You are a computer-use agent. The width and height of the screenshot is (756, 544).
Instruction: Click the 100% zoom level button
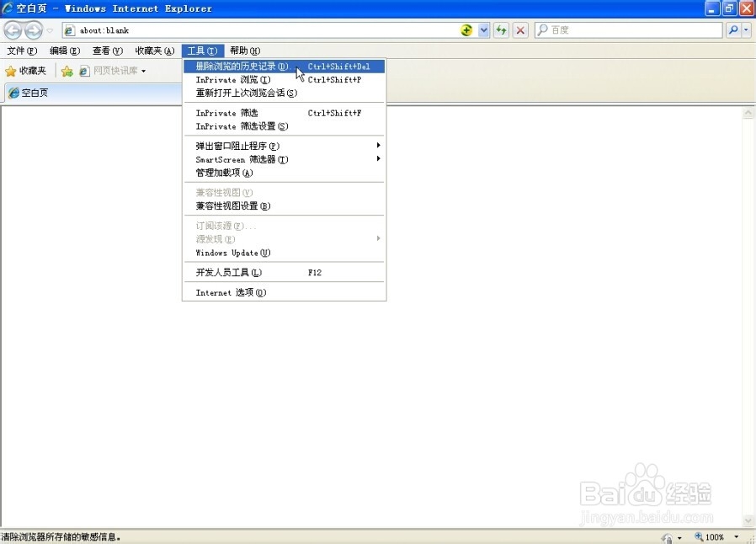pyautogui.click(x=710, y=536)
